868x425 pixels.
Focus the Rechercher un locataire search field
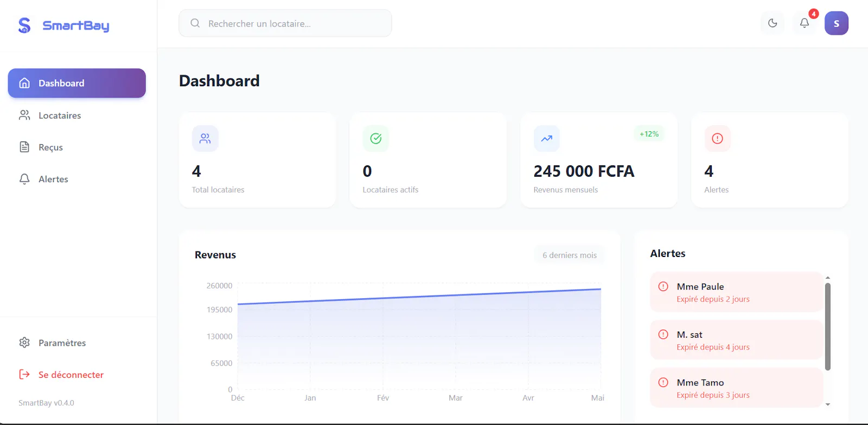[285, 23]
